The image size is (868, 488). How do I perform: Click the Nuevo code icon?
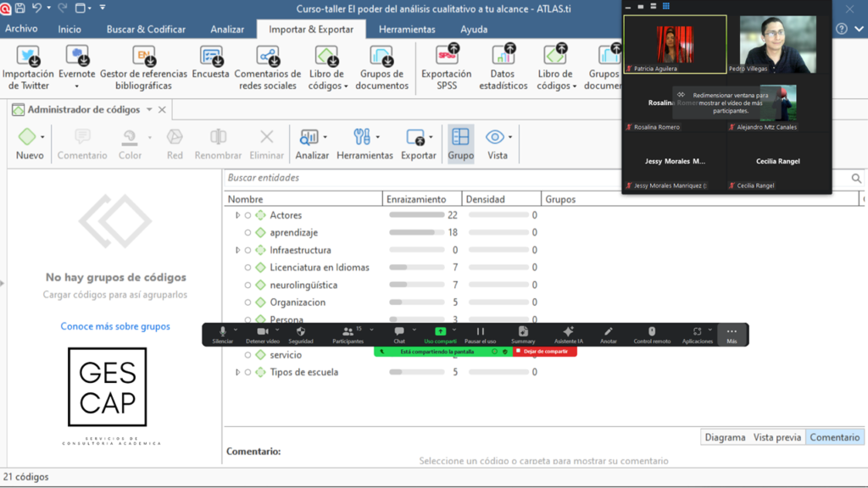click(x=26, y=136)
